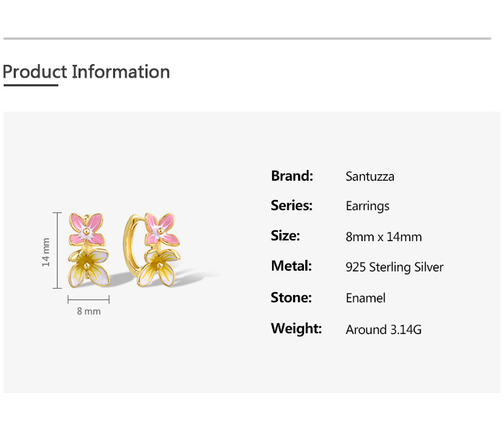
Task: Select the 8mm x 14mm size value
Action: (x=383, y=237)
